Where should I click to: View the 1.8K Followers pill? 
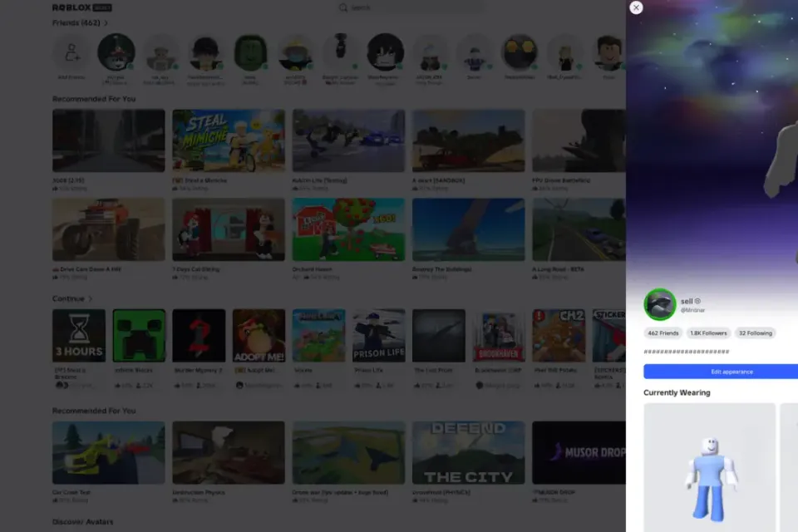708,333
